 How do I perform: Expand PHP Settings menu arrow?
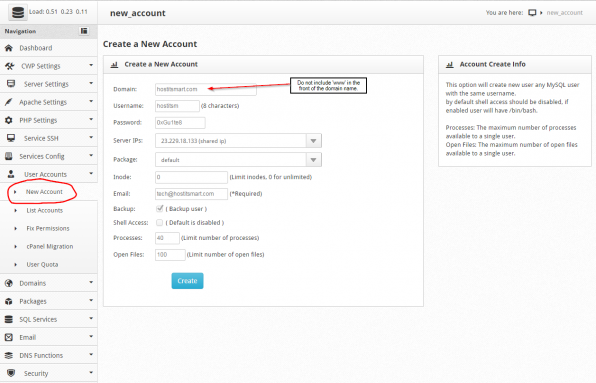coord(91,119)
